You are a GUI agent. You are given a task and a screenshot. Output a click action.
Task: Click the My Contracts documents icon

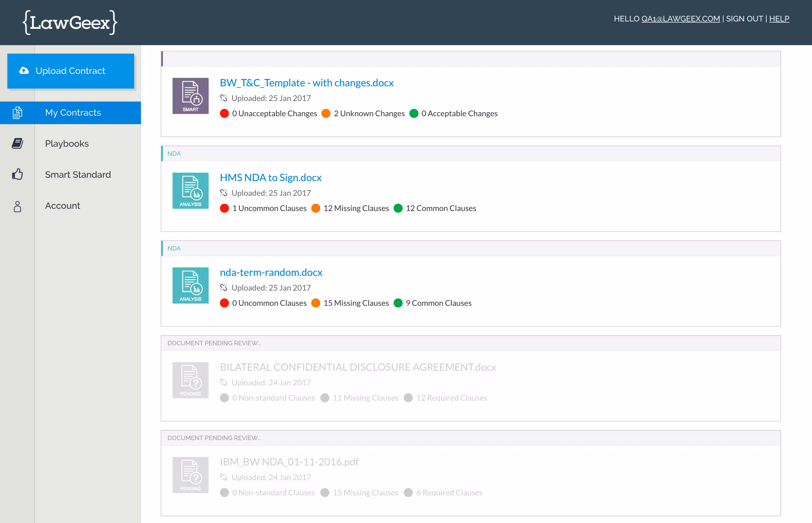point(17,113)
